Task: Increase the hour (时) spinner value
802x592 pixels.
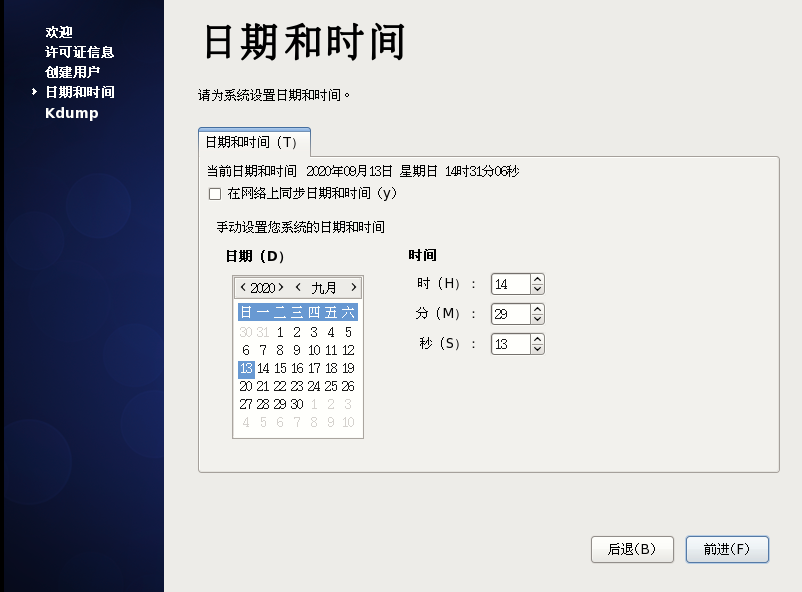Action: [537, 279]
